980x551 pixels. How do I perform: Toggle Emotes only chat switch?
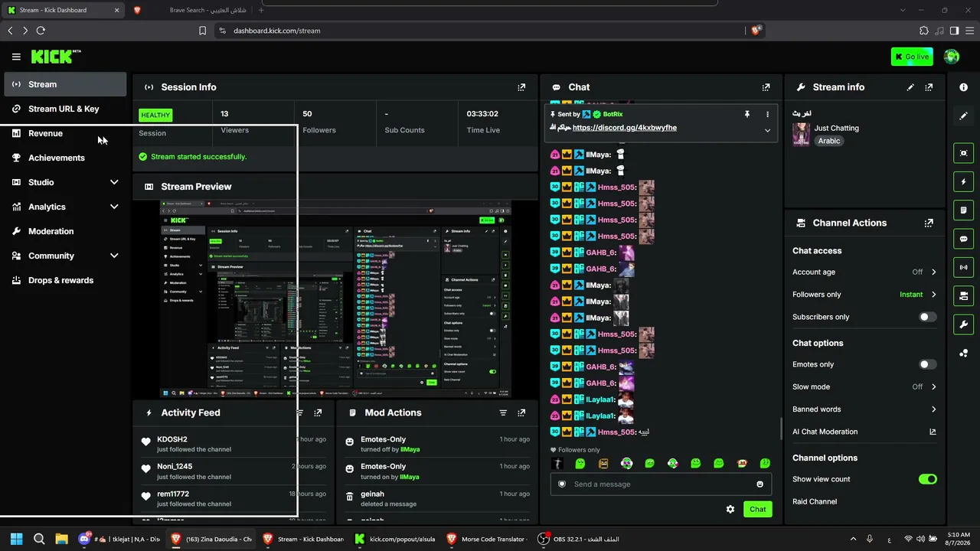coord(927,364)
